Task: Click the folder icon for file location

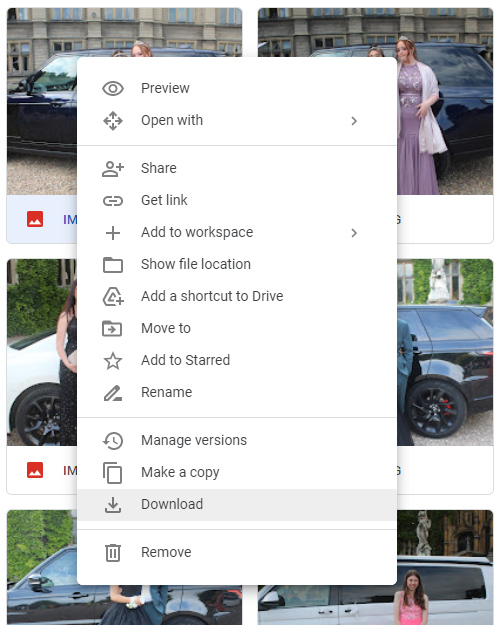Action: [113, 265]
